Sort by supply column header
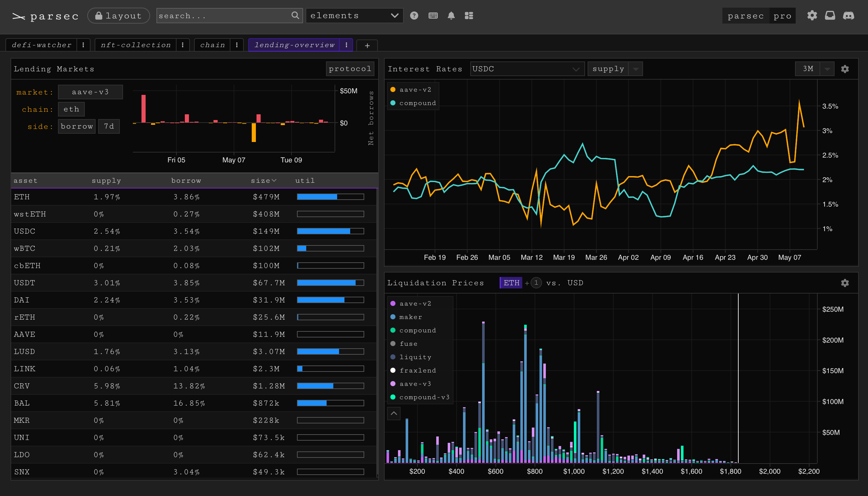The image size is (868, 496). pyautogui.click(x=106, y=181)
